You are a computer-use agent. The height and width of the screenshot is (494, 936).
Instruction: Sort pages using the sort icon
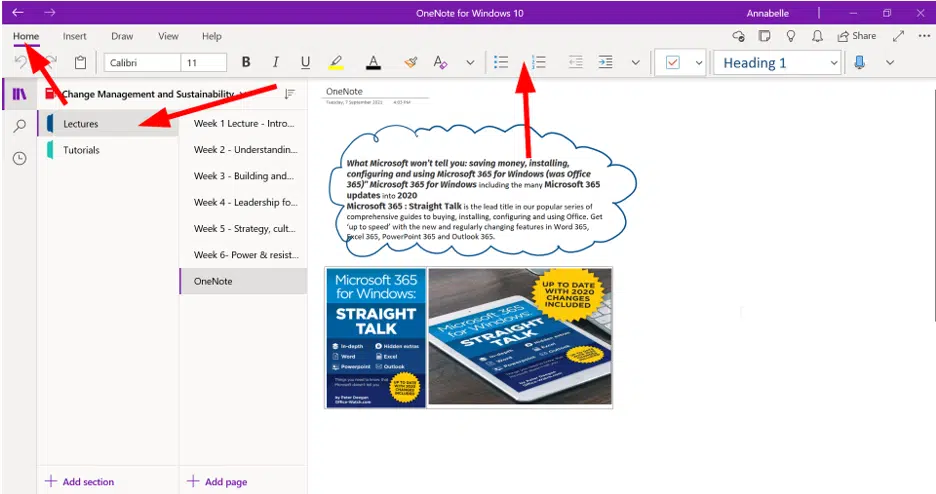coord(290,94)
